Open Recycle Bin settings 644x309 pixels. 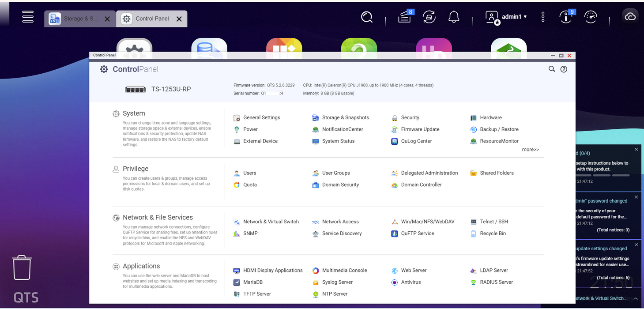(488, 234)
